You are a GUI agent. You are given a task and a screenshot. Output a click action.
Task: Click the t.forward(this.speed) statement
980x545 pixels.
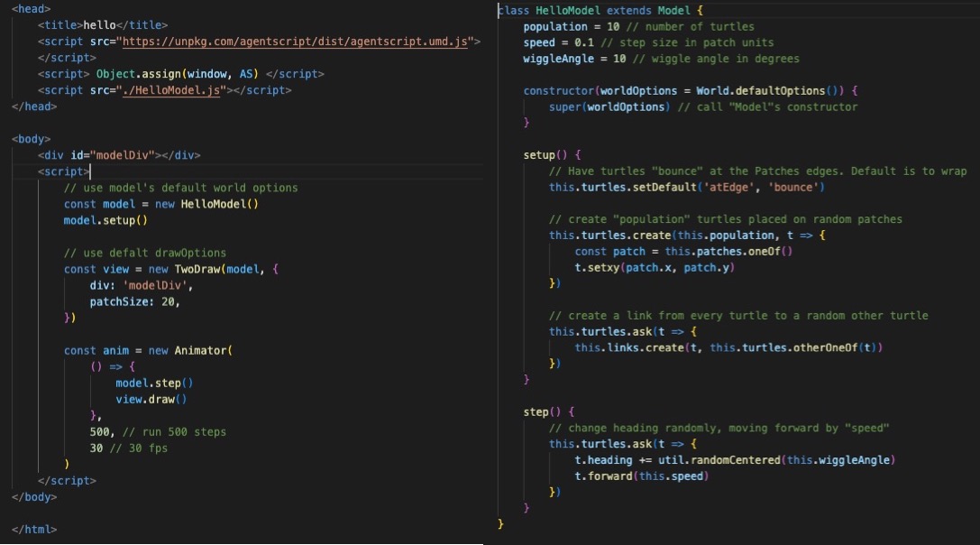tap(641, 476)
